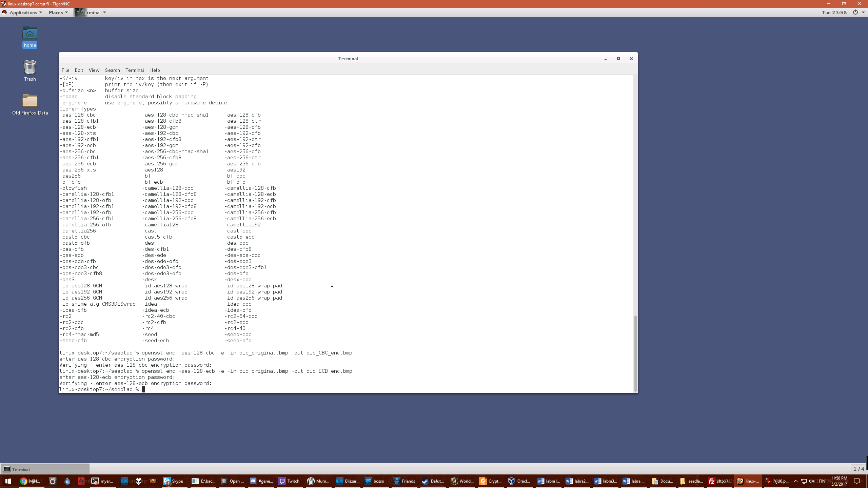
Task: Open the Old Firefox Data folder
Action: 30,101
